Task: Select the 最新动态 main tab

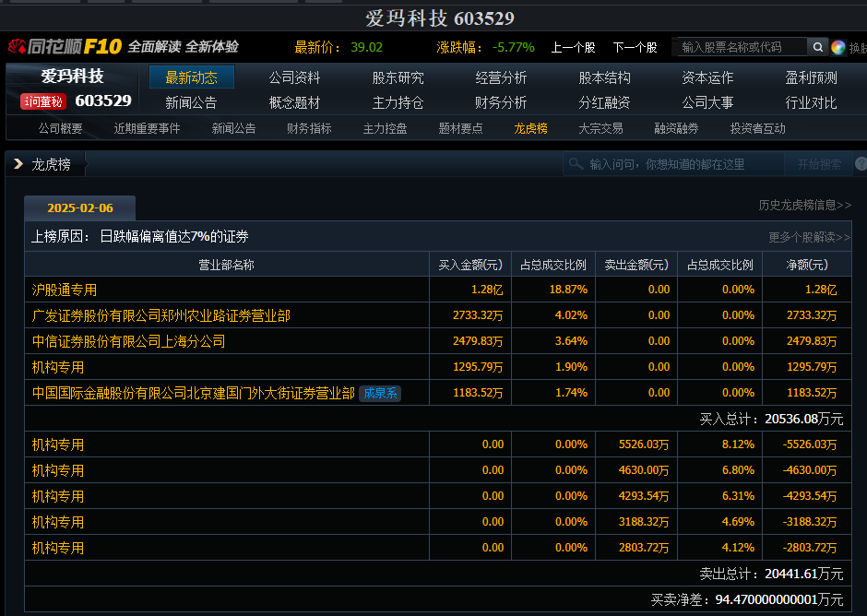Action: [x=191, y=77]
